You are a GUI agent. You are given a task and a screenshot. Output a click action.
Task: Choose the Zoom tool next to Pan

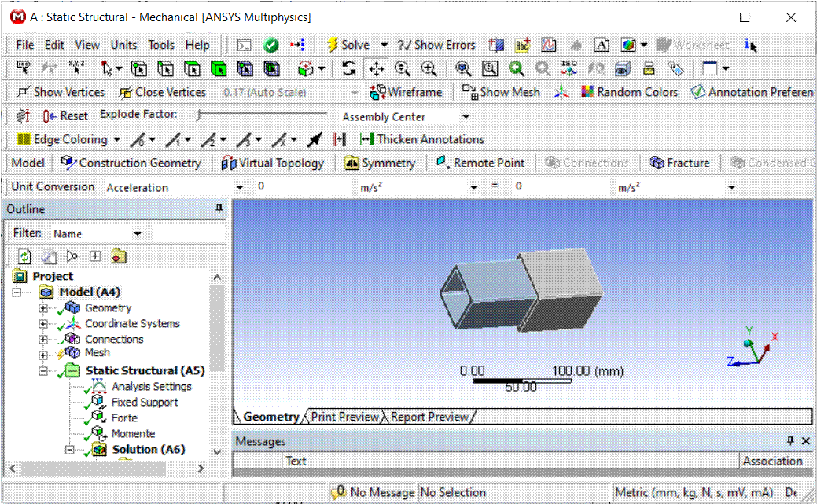pos(403,68)
